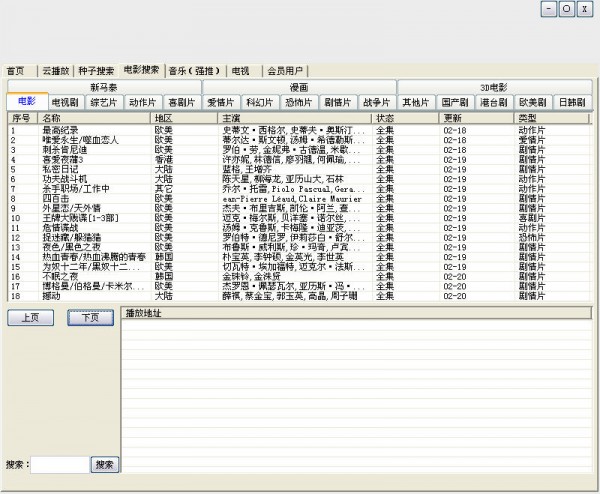The height and width of the screenshot is (494, 600).
Task: Choose the 电视剧 sub-tab
Action: 66,103
